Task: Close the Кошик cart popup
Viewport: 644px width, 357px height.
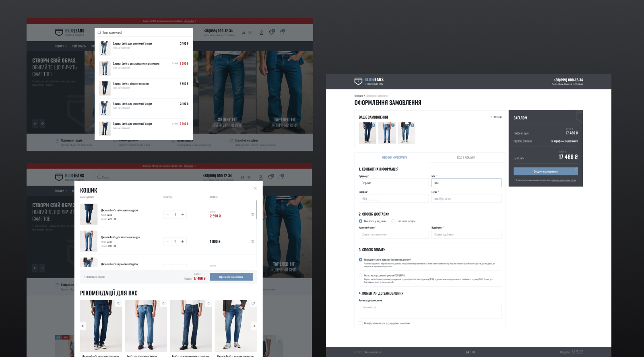Action: point(255,188)
